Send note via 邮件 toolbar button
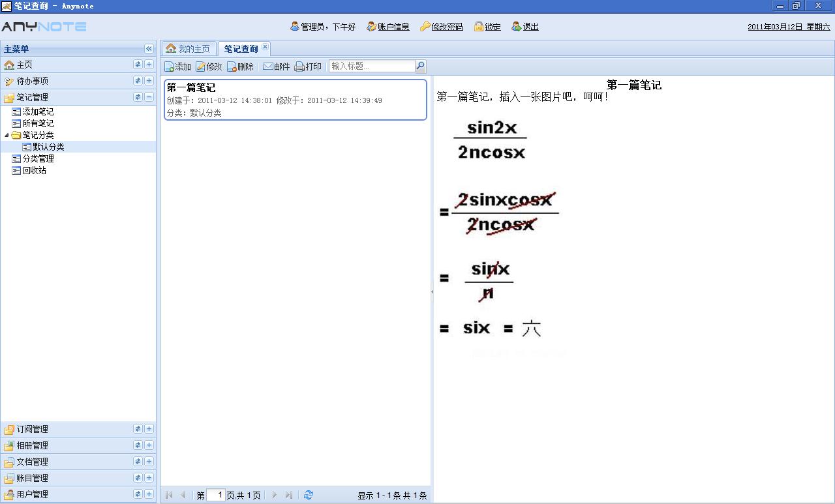This screenshot has height=504, width=835. (276, 67)
